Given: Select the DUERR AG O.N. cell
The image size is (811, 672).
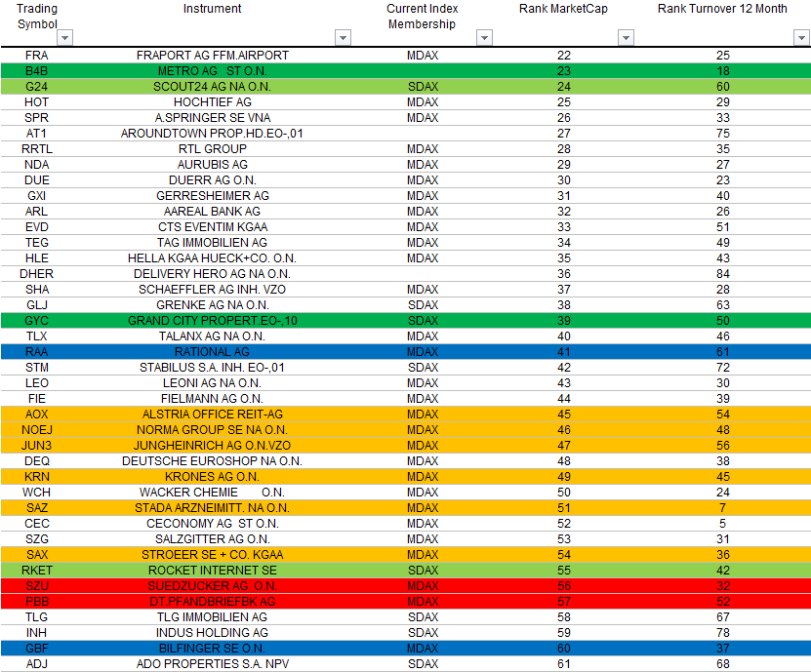Looking at the screenshot, I should coord(213,179).
